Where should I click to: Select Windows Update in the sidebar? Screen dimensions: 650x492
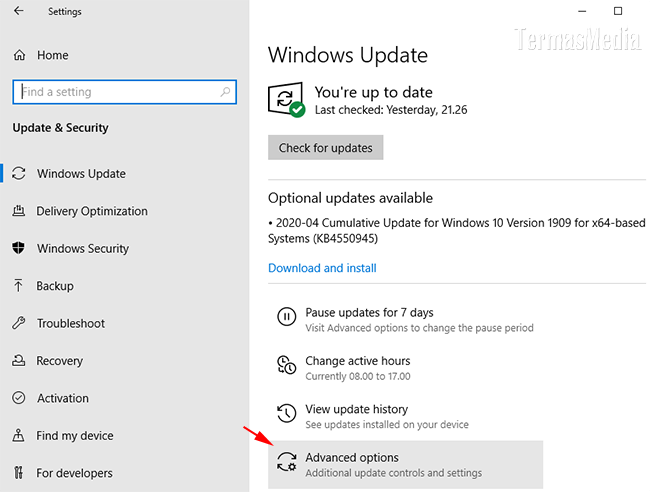coord(81,173)
